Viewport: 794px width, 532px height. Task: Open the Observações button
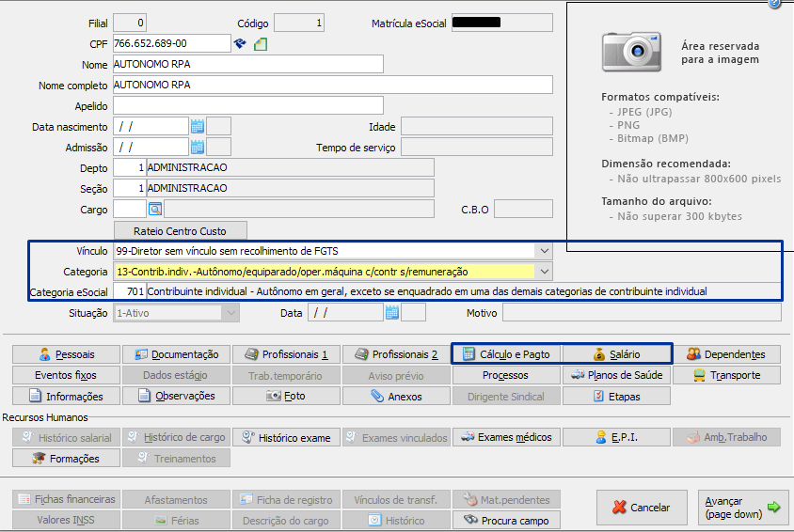[x=176, y=396]
